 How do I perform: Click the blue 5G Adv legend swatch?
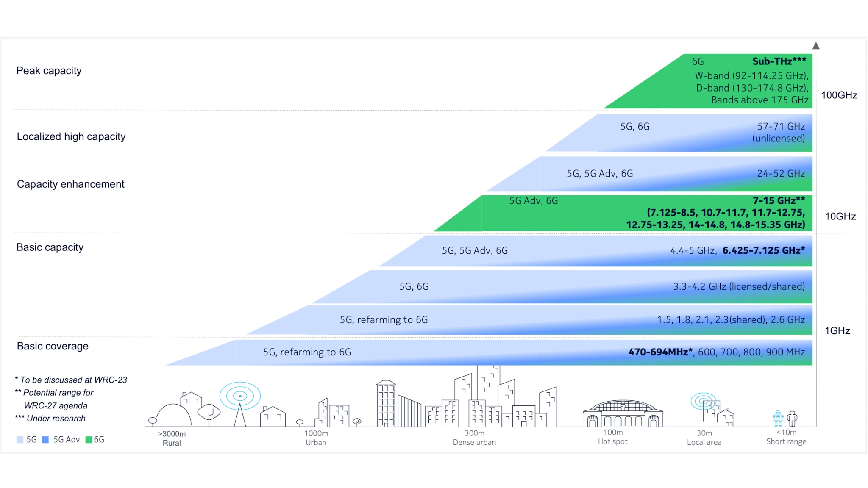tap(45, 440)
